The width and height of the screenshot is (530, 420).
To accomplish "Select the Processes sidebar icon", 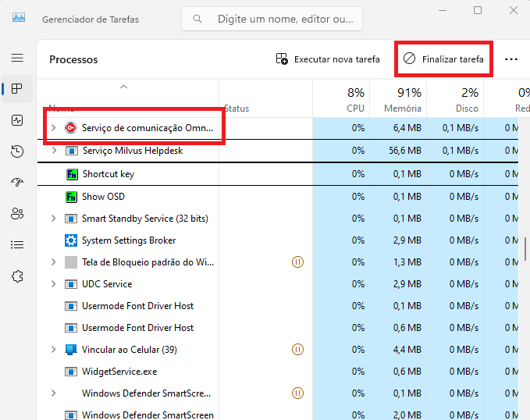I will coord(17,89).
